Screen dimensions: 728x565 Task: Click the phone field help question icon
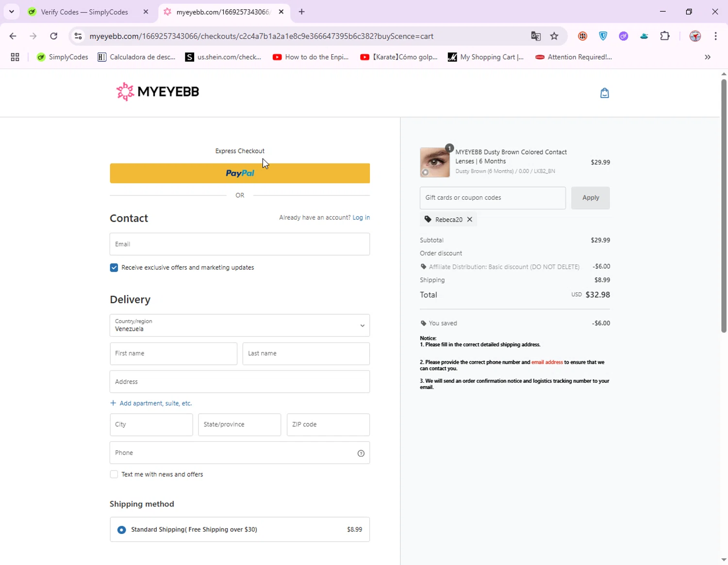(361, 453)
